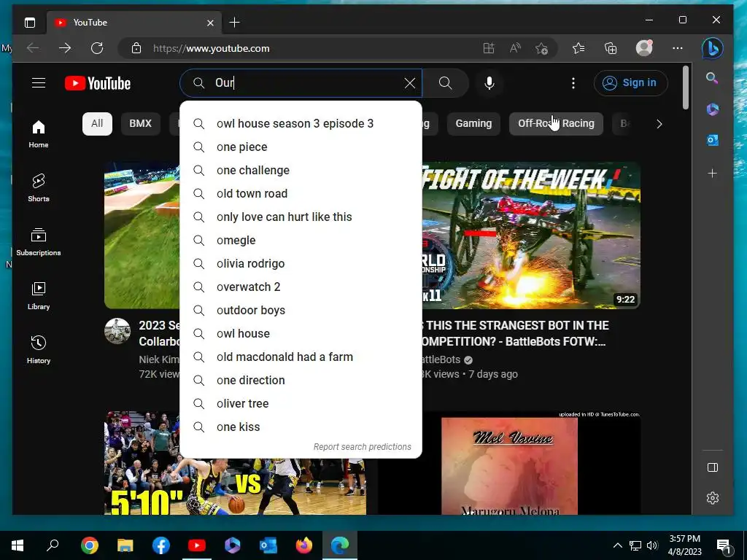
Task: Choose suggestion 'omegle'
Action: (x=301, y=241)
